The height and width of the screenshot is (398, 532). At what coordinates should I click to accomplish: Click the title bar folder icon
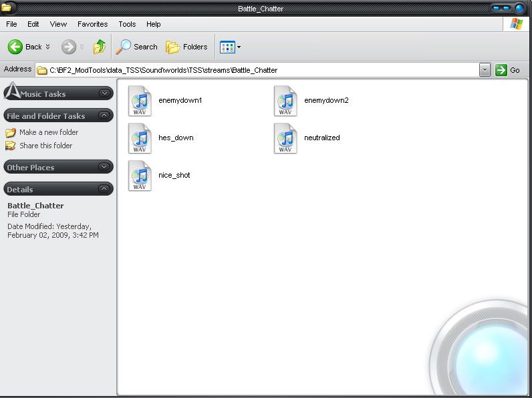(x=6, y=7)
